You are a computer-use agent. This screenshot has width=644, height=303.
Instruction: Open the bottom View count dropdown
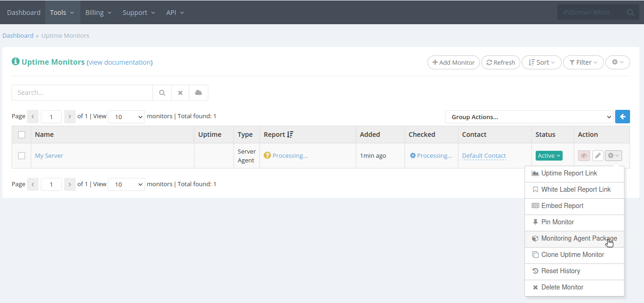point(126,184)
